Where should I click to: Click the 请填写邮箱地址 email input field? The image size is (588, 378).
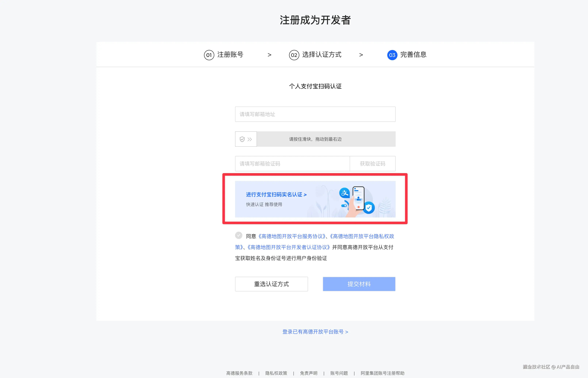[315, 114]
